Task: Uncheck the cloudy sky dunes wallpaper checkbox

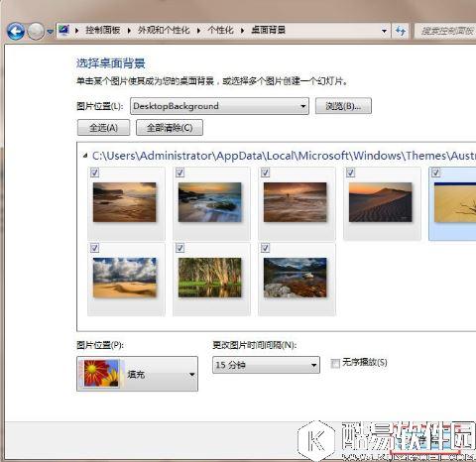Action: (x=95, y=248)
